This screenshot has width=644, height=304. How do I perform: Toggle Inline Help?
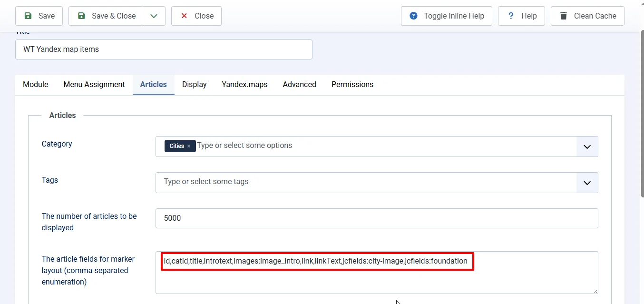(x=447, y=16)
